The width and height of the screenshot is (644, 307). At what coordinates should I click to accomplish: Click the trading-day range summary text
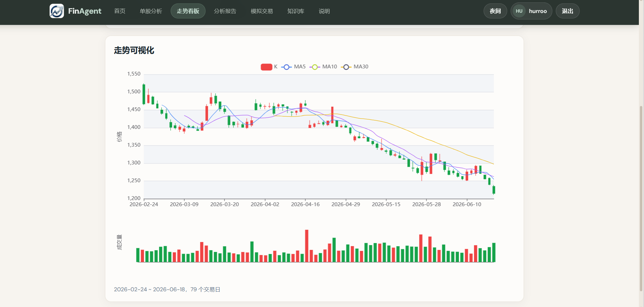click(x=167, y=290)
